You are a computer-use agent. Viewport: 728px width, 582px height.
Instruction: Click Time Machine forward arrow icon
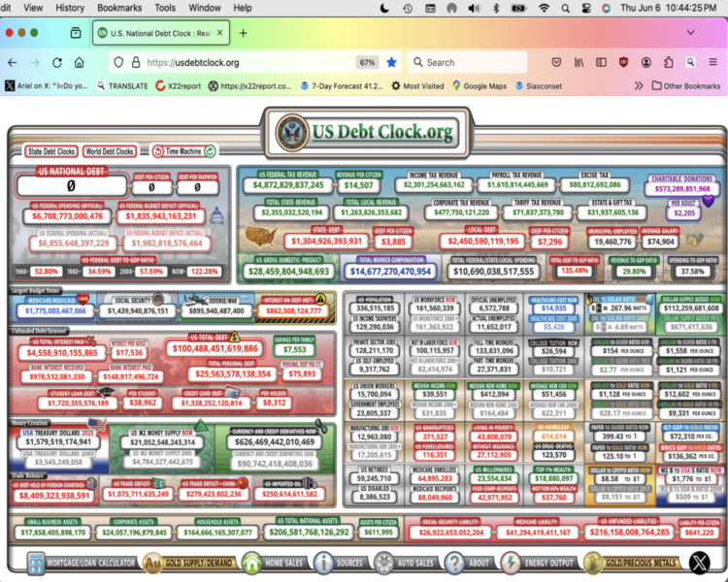pos(210,151)
